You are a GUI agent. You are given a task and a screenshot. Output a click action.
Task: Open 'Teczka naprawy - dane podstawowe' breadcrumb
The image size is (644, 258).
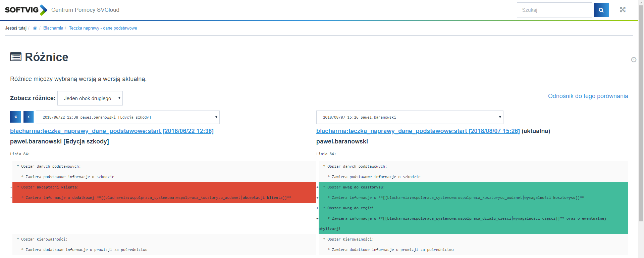(103, 28)
